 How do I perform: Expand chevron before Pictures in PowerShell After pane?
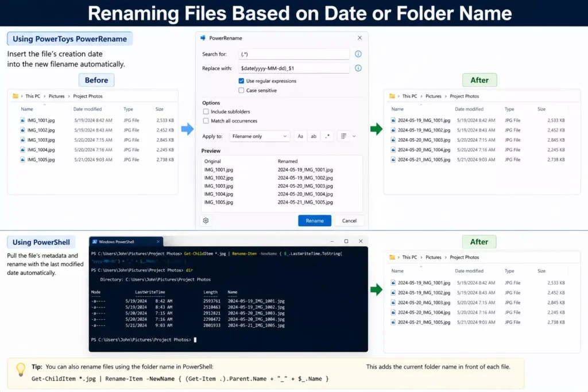point(421,258)
